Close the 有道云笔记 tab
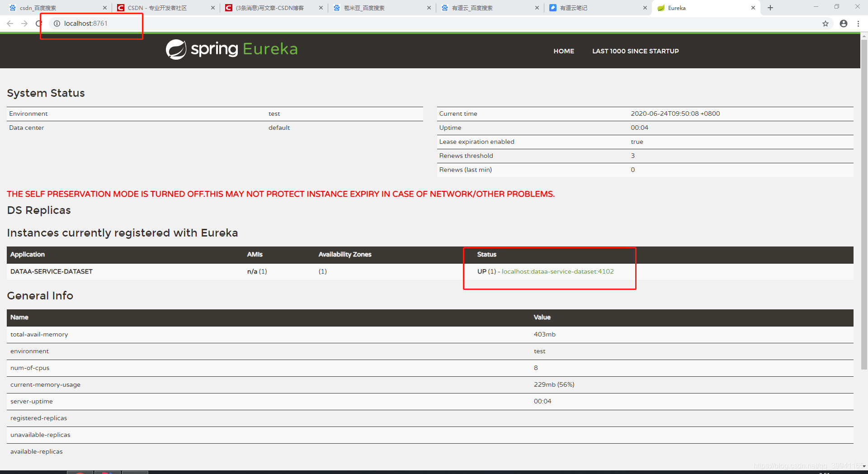 [645, 8]
